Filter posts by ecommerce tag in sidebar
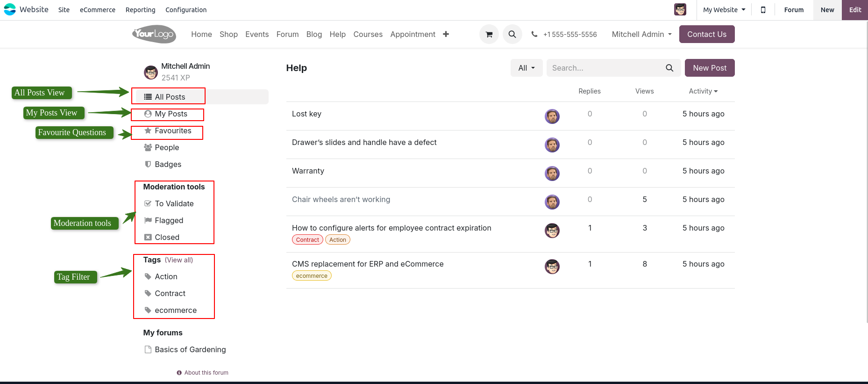The height and width of the screenshot is (384, 868). coord(175,310)
